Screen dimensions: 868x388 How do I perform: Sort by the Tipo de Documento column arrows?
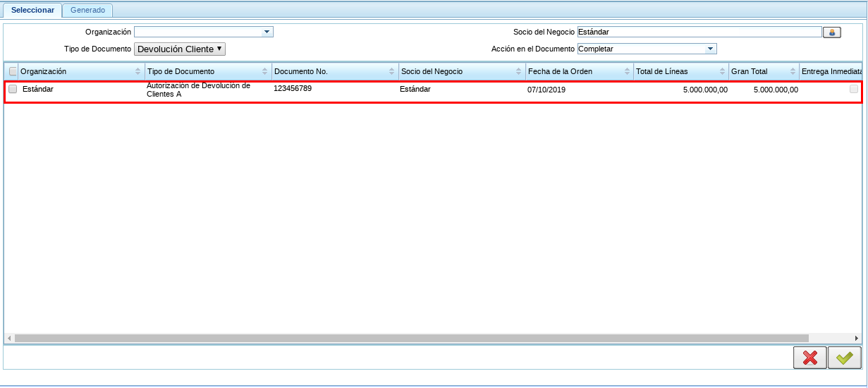(x=264, y=72)
